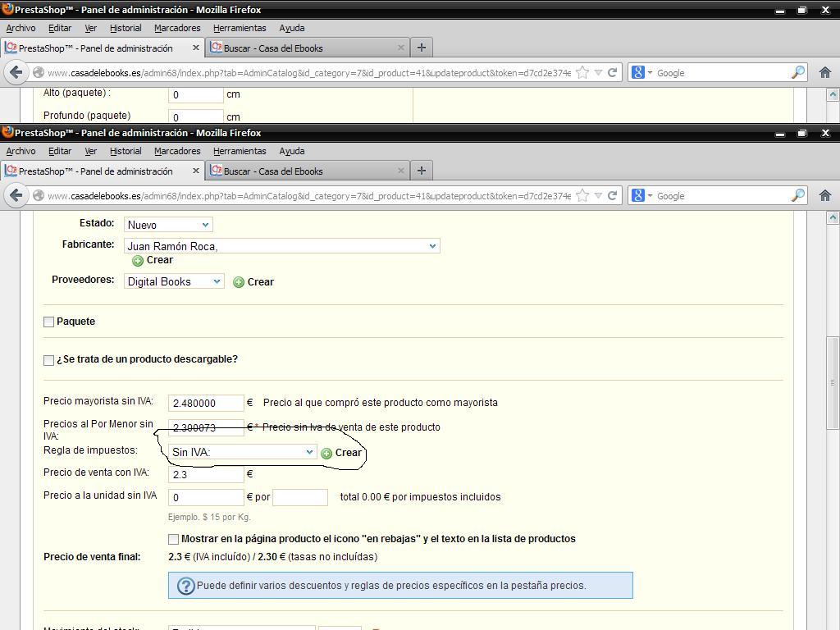Image resolution: width=840 pixels, height=630 pixels.
Task: Open the home page in the upper Firefox window
Action: point(825,72)
